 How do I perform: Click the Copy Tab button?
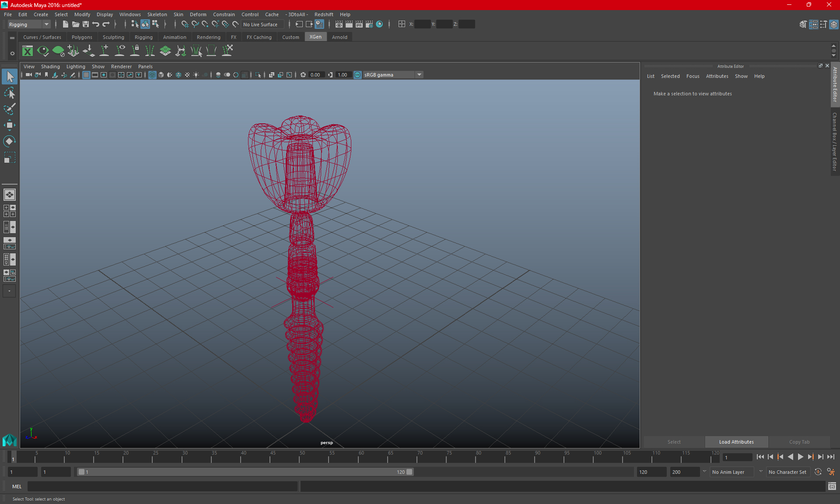799,442
